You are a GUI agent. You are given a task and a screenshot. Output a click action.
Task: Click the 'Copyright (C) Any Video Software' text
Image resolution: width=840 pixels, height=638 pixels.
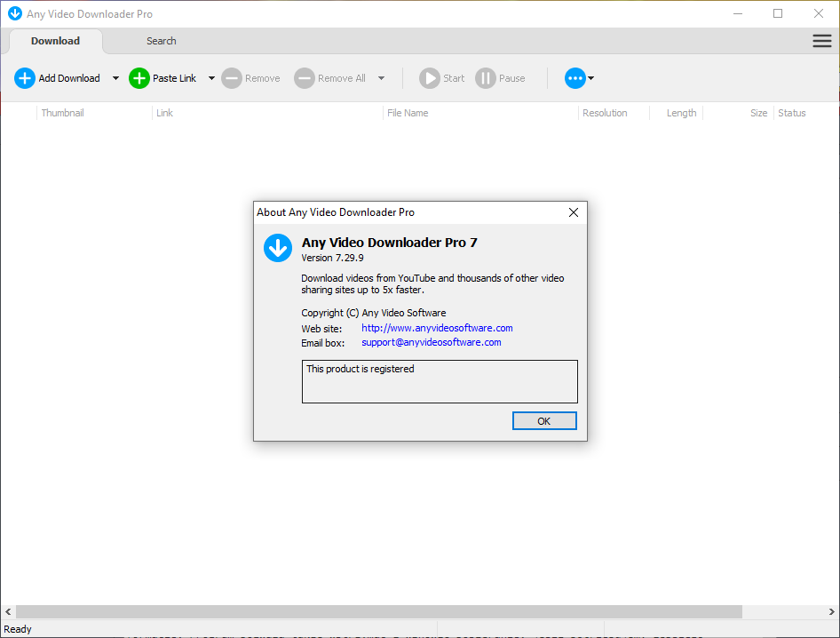(x=374, y=313)
